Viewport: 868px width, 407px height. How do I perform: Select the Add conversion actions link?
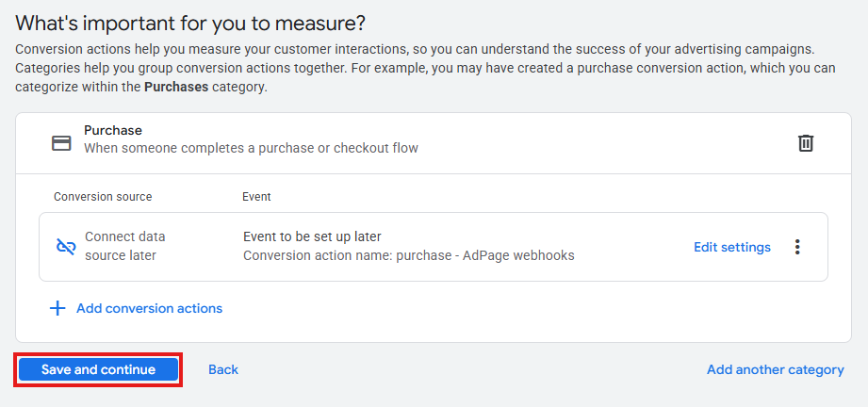pos(149,308)
